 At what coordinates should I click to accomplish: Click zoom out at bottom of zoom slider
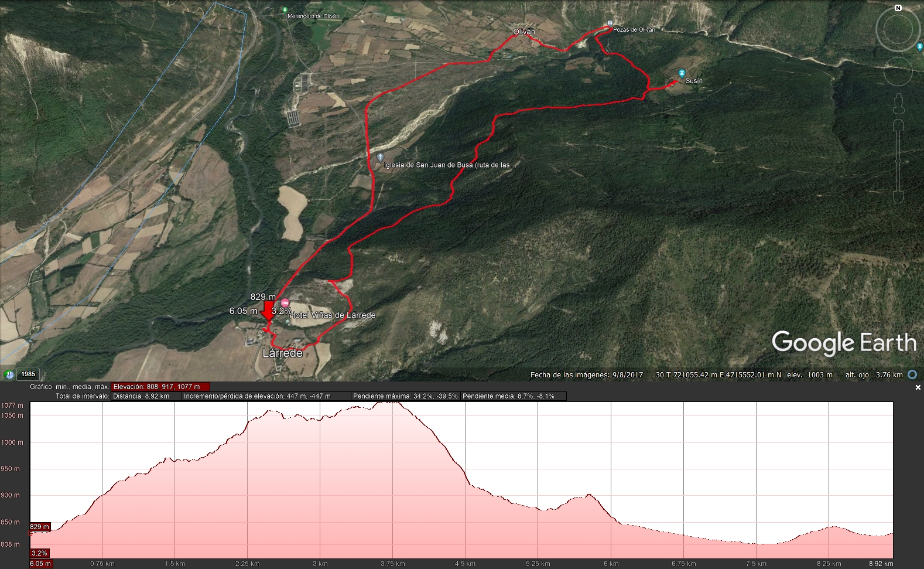[898, 197]
